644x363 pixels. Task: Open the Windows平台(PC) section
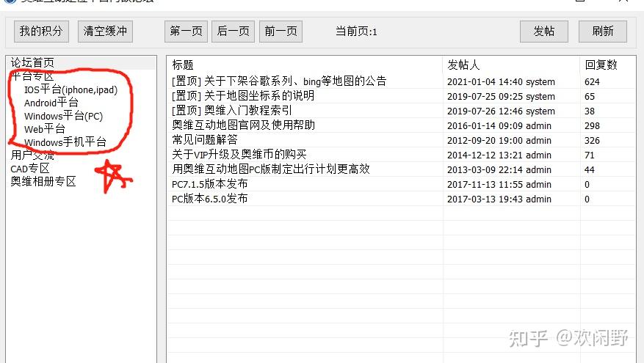coord(63,116)
